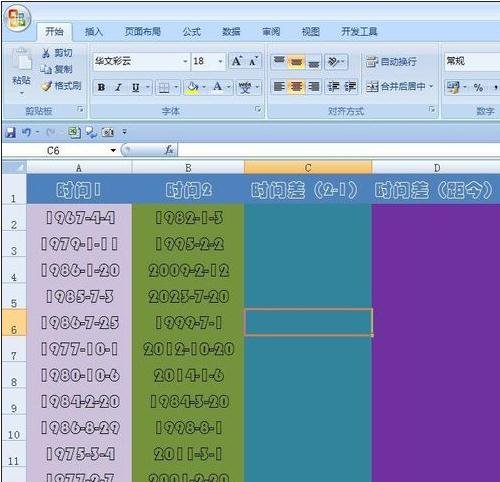Click the Insert Function fx icon
500x482 pixels.
pyautogui.click(x=169, y=150)
